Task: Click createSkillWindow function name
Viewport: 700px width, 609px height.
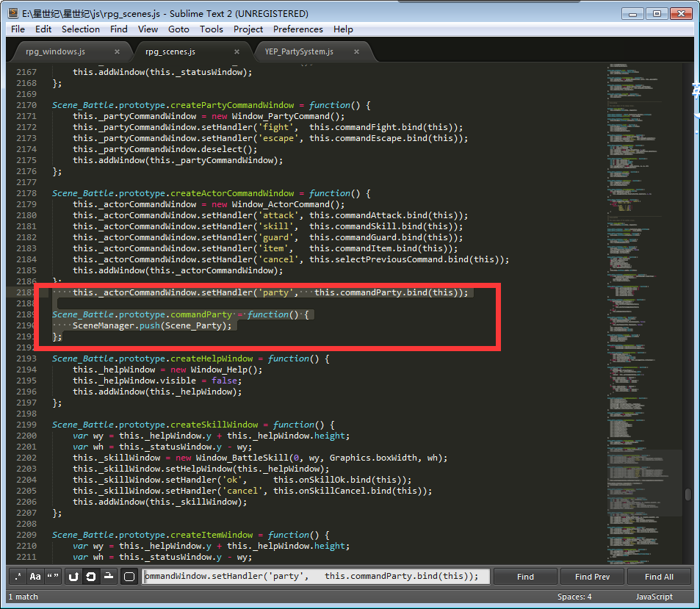Action: (214, 425)
